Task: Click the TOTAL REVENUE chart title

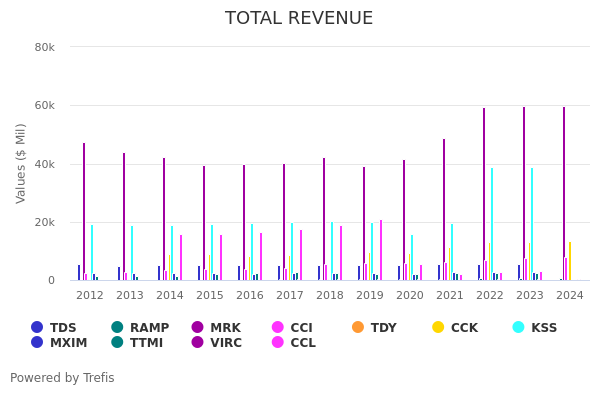Action: (x=299, y=18)
